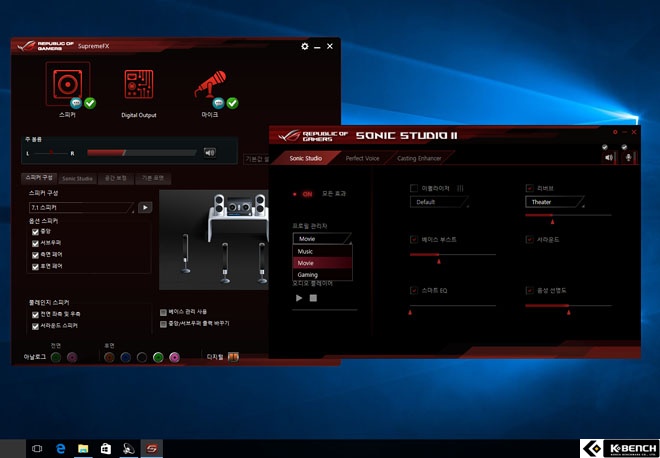Image resolution: width=660 pixels, height=458 pixels.
Task: Switch to the 공간 보정 tab
Action: click(x=116, y=178)
